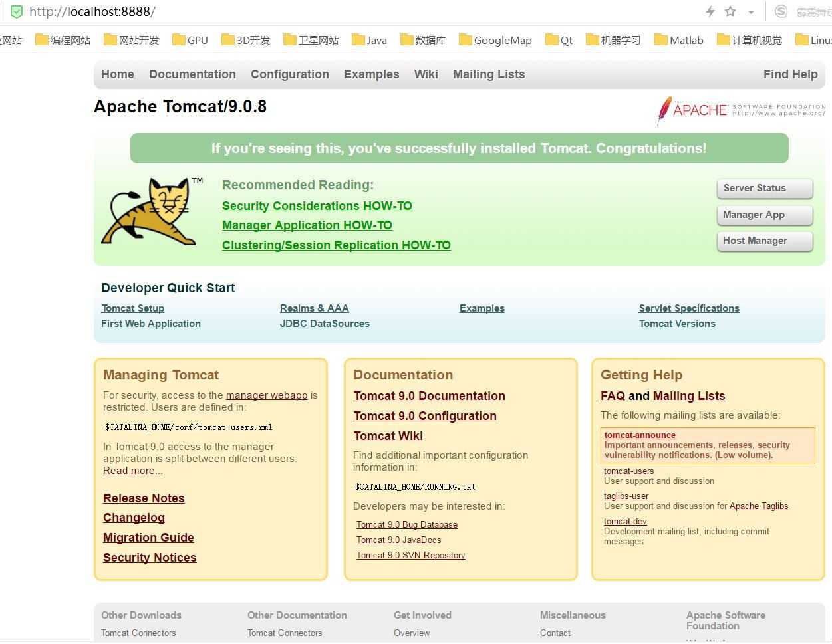Screen dimensions: 832x644
Task: Open the Java bookmark folder
Action: click(x=370, y=40)
